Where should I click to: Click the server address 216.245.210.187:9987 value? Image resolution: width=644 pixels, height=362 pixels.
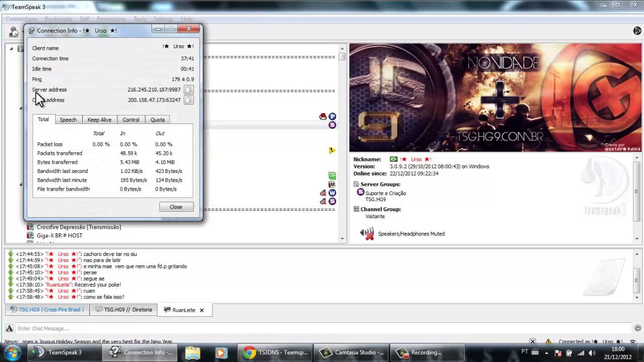click(x=154, y=89)
